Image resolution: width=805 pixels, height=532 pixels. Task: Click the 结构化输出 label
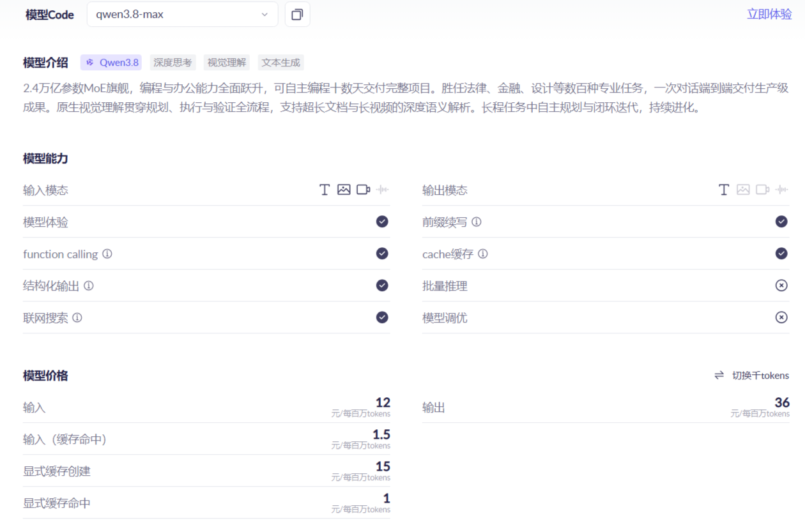pos(51,286)
